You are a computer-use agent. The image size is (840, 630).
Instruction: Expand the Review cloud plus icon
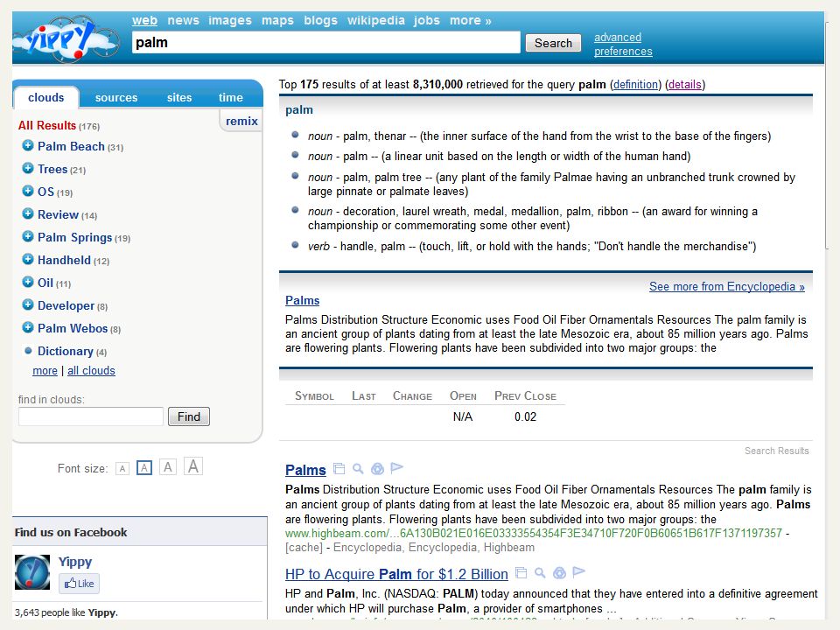click(28, 213)
